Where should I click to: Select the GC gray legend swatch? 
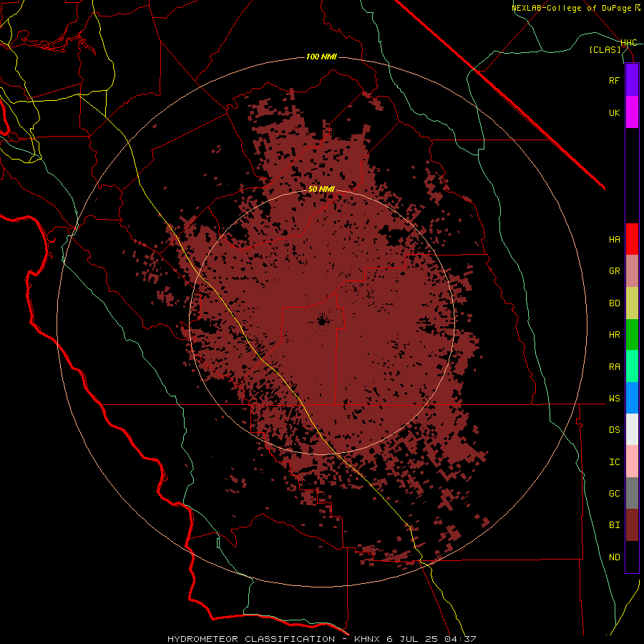[x=632, y=493]
